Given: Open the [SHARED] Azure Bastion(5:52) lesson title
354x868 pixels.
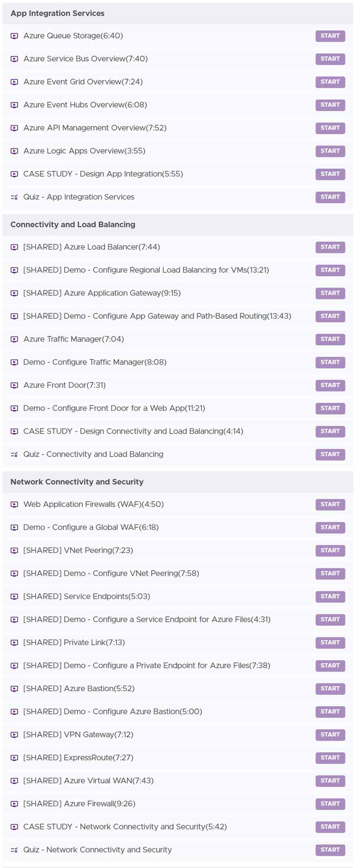Looking at the screenshot, I should 79,688.
